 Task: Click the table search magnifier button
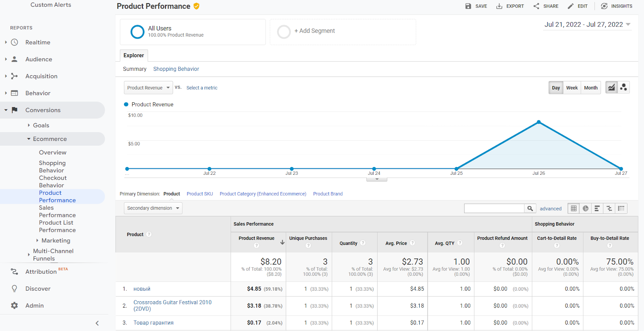tap(530, 209)
